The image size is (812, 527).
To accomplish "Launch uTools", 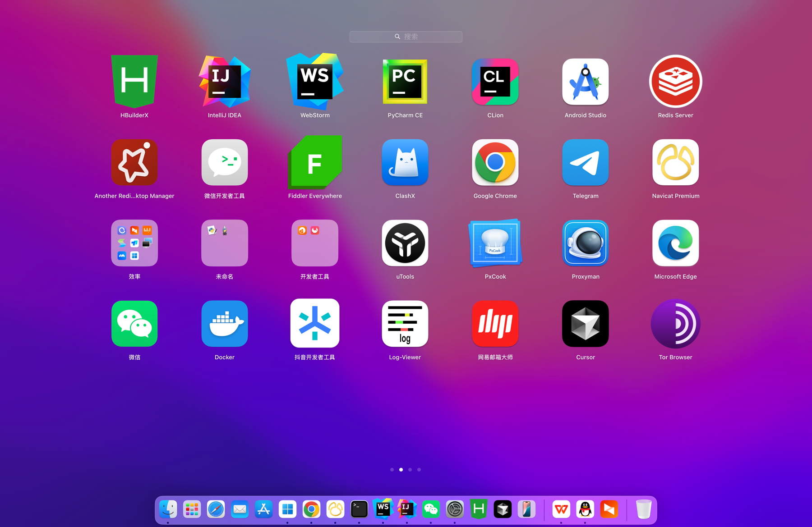I will tap(405, 243).
